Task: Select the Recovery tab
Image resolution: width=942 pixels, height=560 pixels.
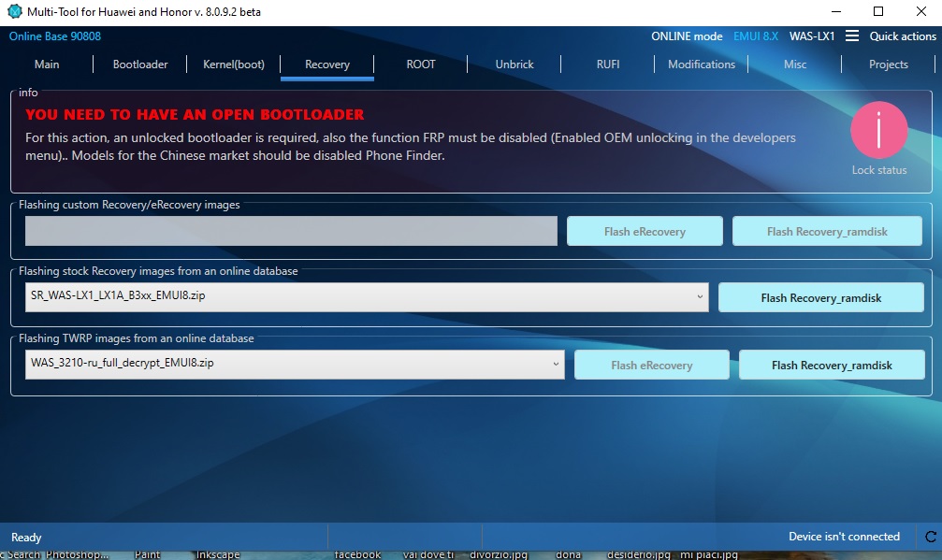Action: tap(327, 65)
